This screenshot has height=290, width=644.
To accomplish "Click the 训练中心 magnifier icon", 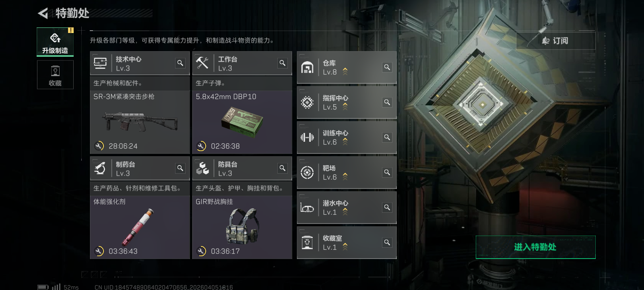I will point(387,137).
